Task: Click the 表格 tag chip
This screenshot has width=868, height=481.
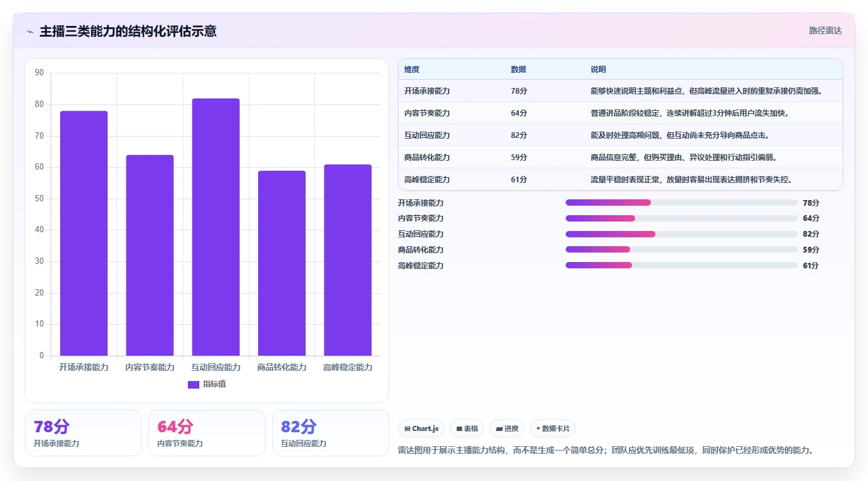Action: 467,428
